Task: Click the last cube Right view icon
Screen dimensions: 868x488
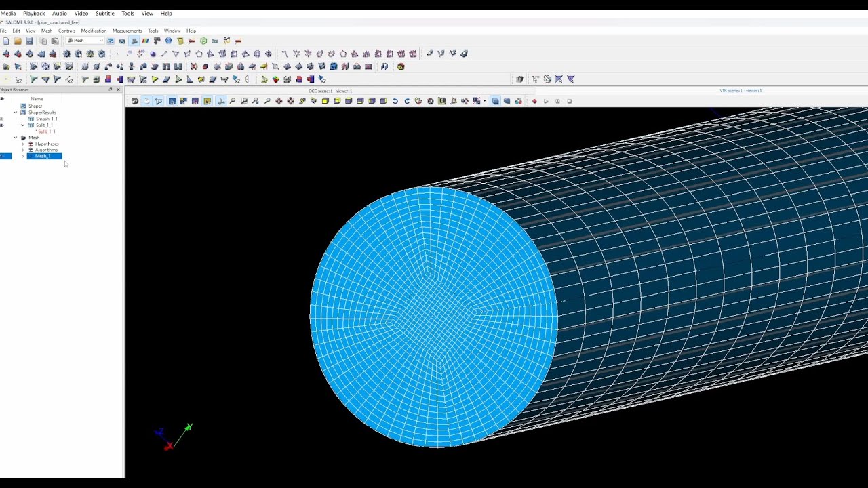Action: pos(383,101)
